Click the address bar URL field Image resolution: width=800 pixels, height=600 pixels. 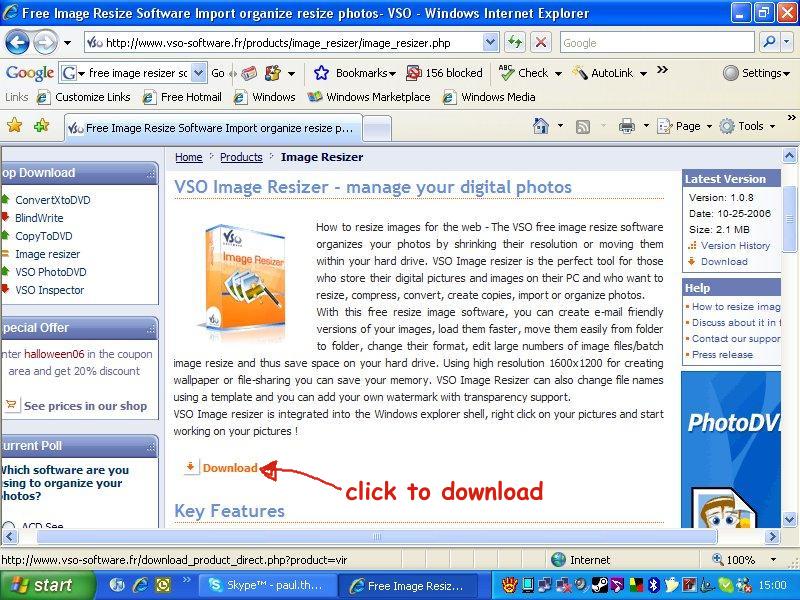[284, 43]
